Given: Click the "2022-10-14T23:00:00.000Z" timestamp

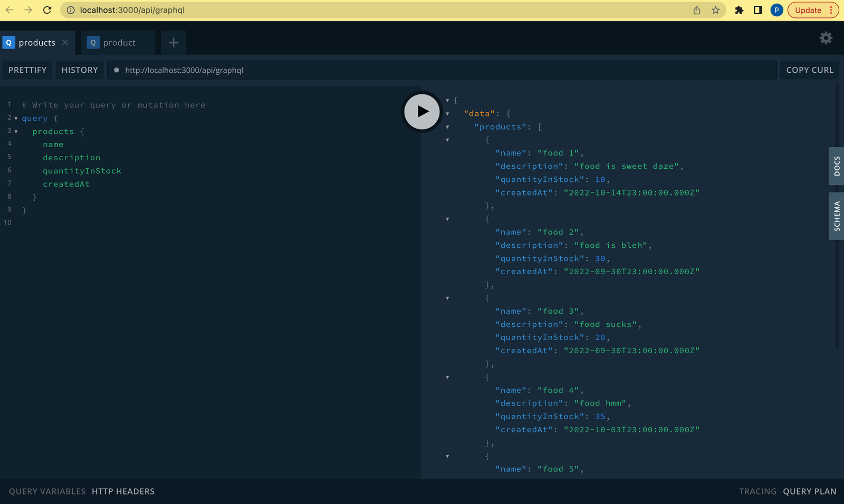Looking at the screenshot, I should [631, 192].
